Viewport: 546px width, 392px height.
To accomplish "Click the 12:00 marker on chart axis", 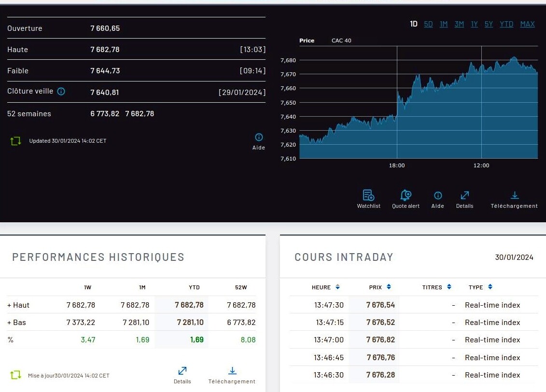I will (x=481, y=165).
